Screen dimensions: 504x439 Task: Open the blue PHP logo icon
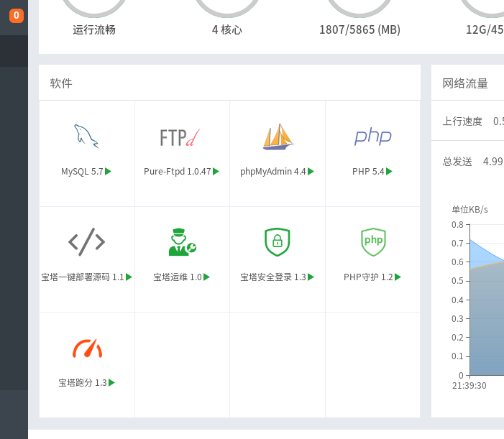[373, 137]
